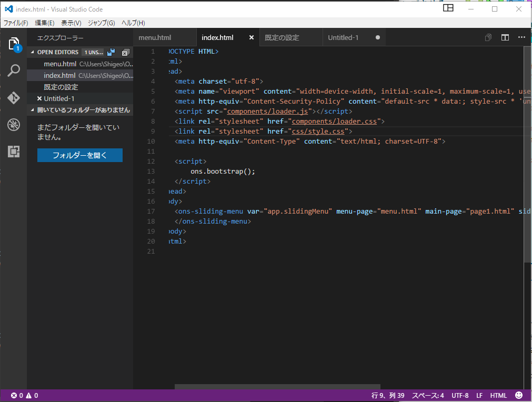Open the editor more actions ellipsis
Screen dimensions: 532x402
pyautogui.click(x=521, y=37)
